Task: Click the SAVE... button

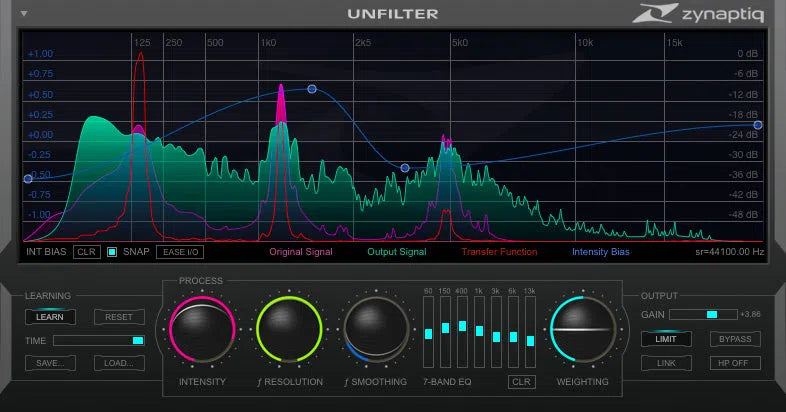Action: 50,363
